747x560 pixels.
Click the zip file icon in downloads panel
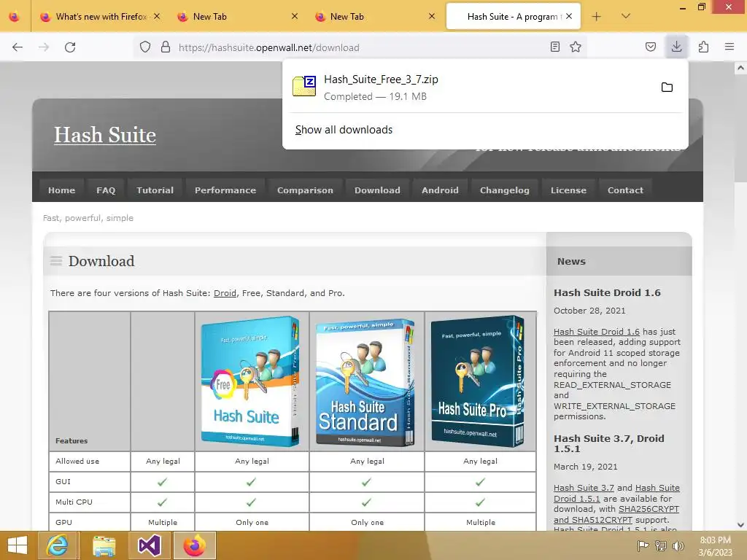coord(304,86)
